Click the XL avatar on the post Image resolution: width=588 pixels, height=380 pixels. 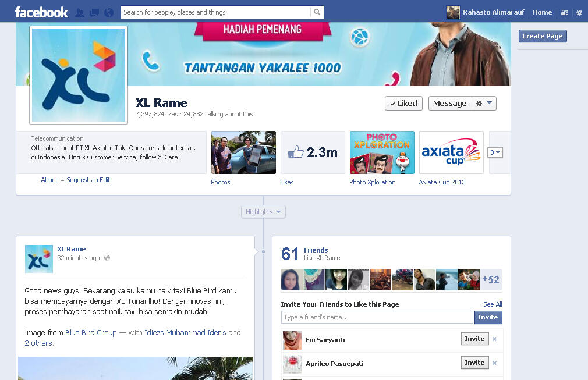pyautogui.click(x=38, y=258)
